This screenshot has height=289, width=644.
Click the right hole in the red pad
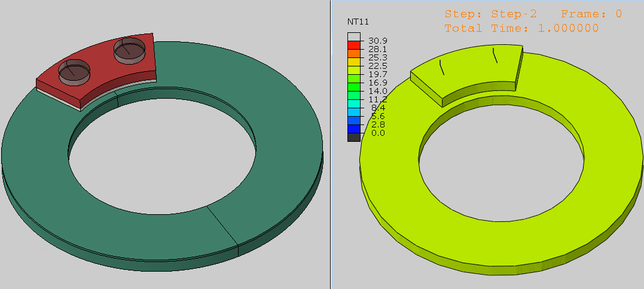click(x=130, y=50)
